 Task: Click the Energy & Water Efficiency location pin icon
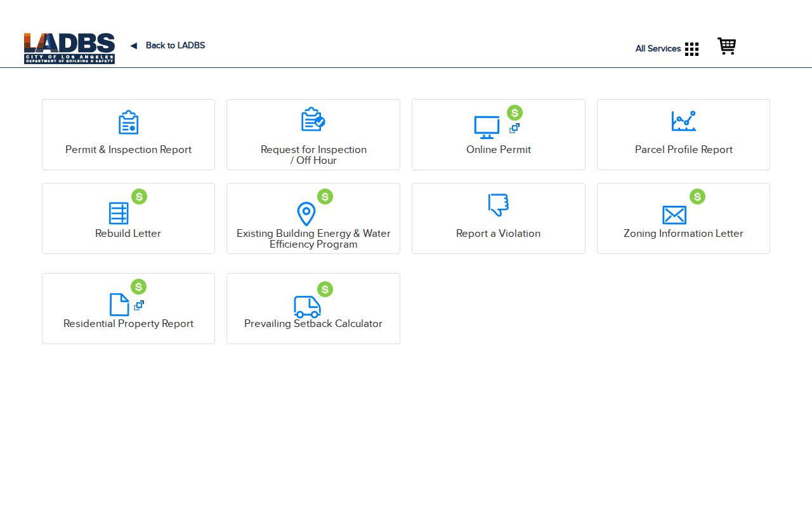(x=306, y=214)
